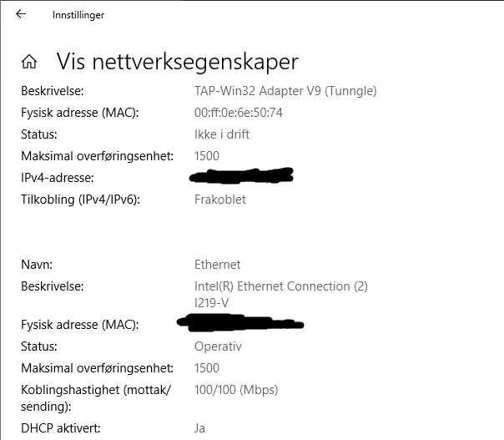504x440 pixels.
Task: Click the Ethernet name value
Action: [x=217, y=265]
